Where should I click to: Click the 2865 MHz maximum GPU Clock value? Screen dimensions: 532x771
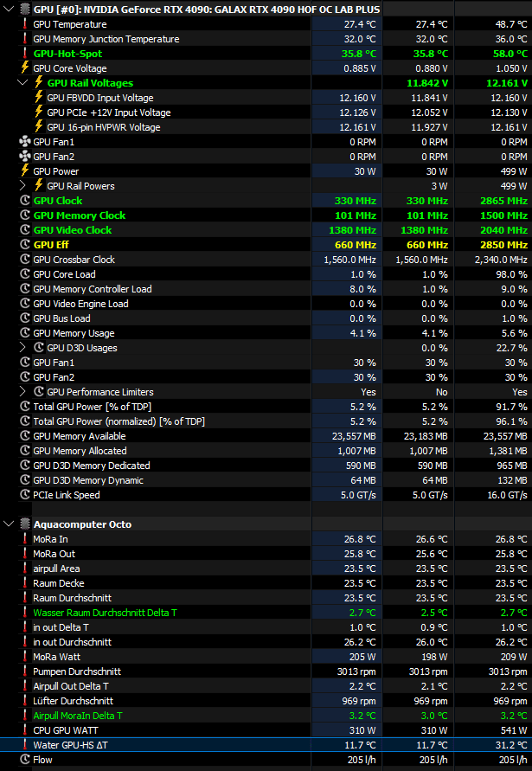coord(504,201)
